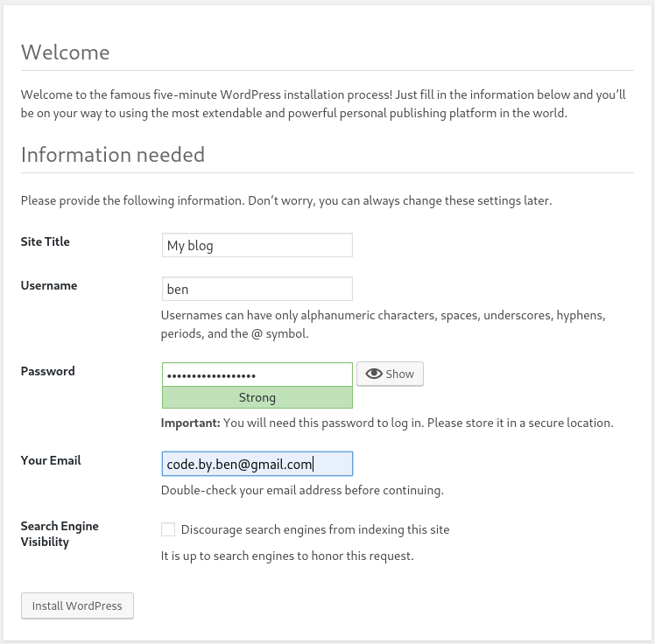Click the Site Title label

pos(46,241)
